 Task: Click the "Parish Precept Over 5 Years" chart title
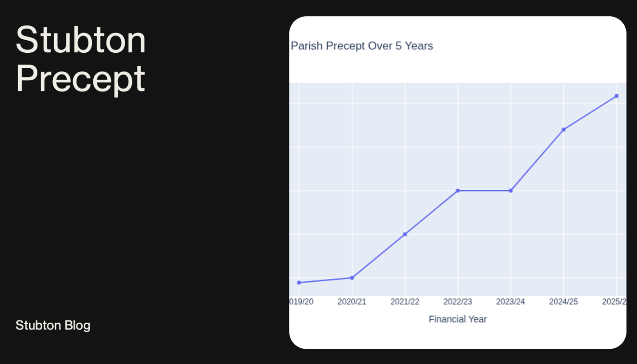(362, 46)
